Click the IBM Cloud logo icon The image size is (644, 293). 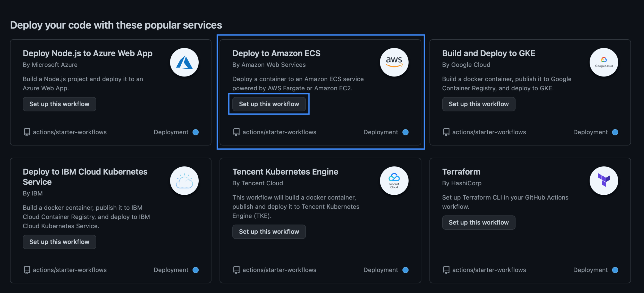[184, 180]
